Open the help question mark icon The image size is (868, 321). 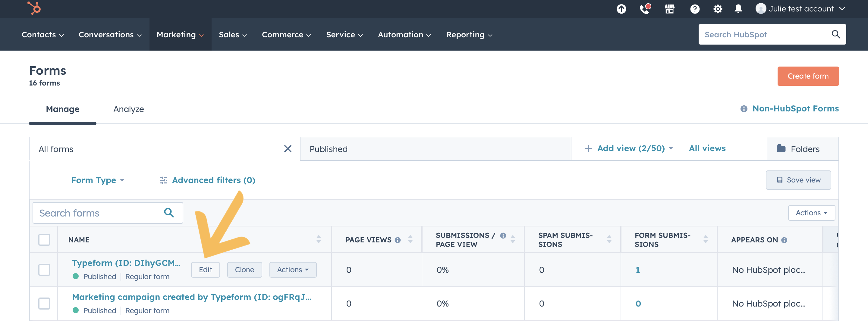(x=695, y=9)
